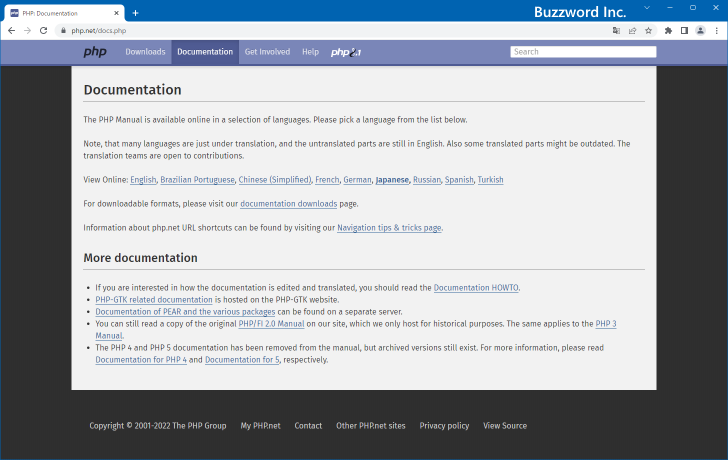
Task: Open the PHP/FI 2.0 Manual
Action: tap(271, 324)
